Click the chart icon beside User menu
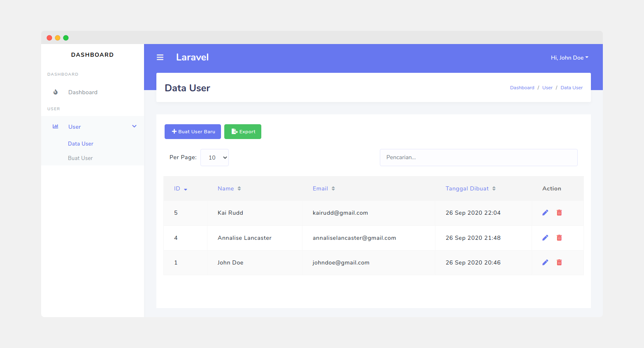The height and width of the screenshot is (348, 644). (56, 126)
